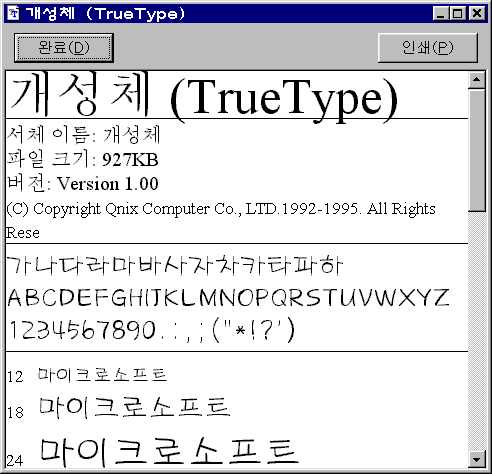This screenshot has height=474, width=492.
Task: Maximize the 개성체 font window
Action: point(458,14)
